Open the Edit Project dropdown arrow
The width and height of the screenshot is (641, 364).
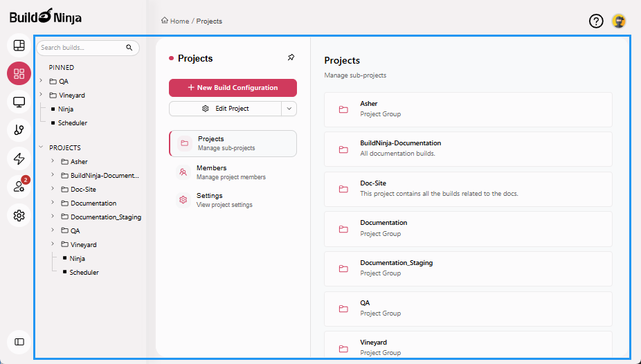(289, 109)
